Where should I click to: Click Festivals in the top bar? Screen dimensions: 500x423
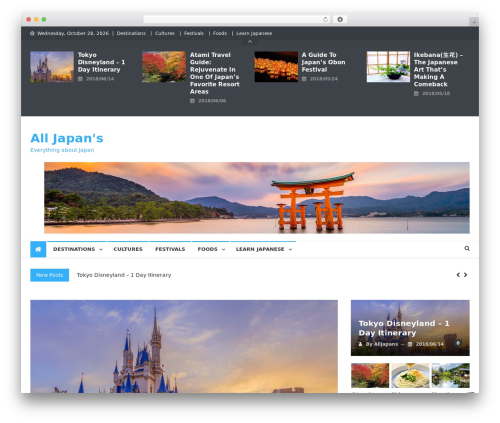click(x=194, y=33)
